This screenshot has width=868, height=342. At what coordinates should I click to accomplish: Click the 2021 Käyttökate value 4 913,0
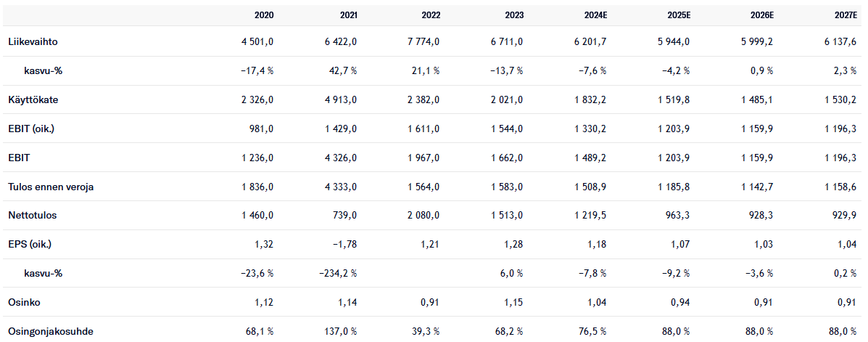(339, 99)
